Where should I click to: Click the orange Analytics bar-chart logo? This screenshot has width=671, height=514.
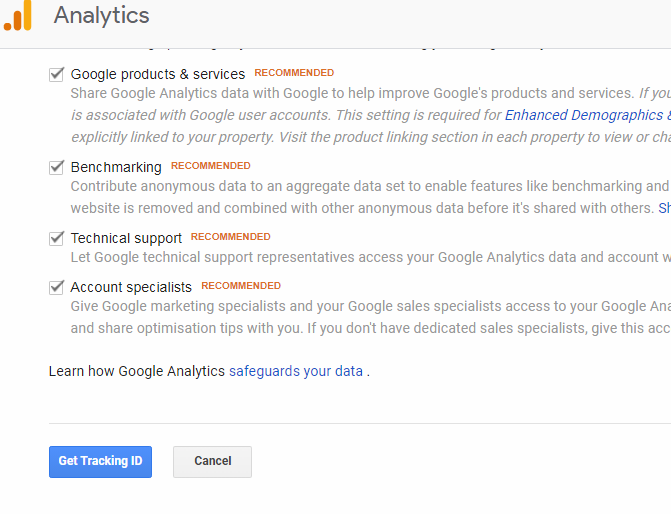(x=18, y=16)
